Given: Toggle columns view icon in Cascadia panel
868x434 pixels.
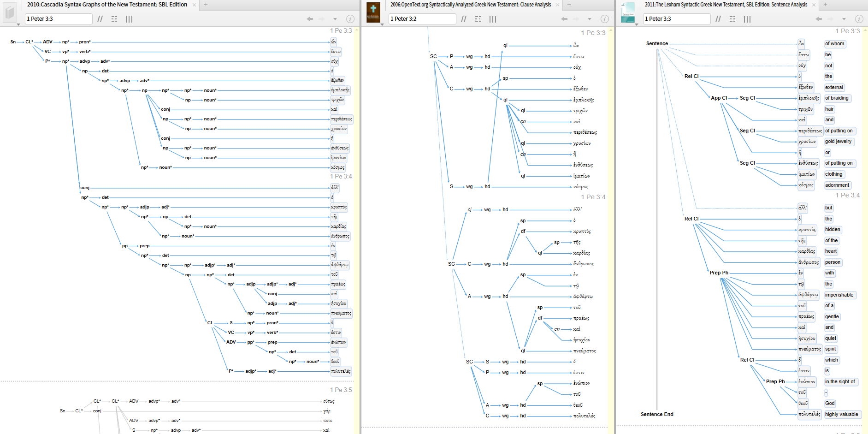Looking at the screenshot, I should click(129, 19).
